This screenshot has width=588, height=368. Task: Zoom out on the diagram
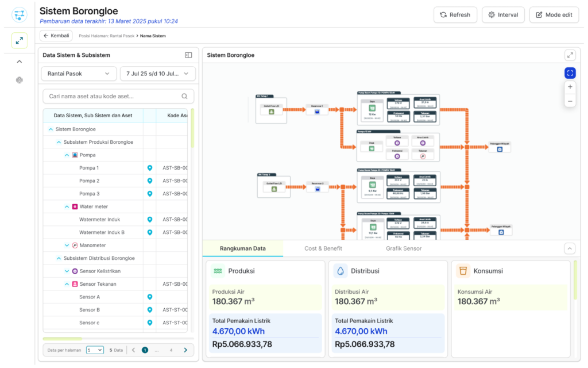pyautogui.click(x=570, y=101)
